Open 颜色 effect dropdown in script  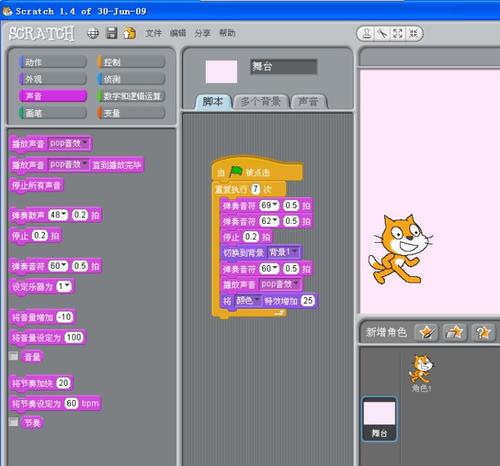pyautogui.click(x=248, y=301)
